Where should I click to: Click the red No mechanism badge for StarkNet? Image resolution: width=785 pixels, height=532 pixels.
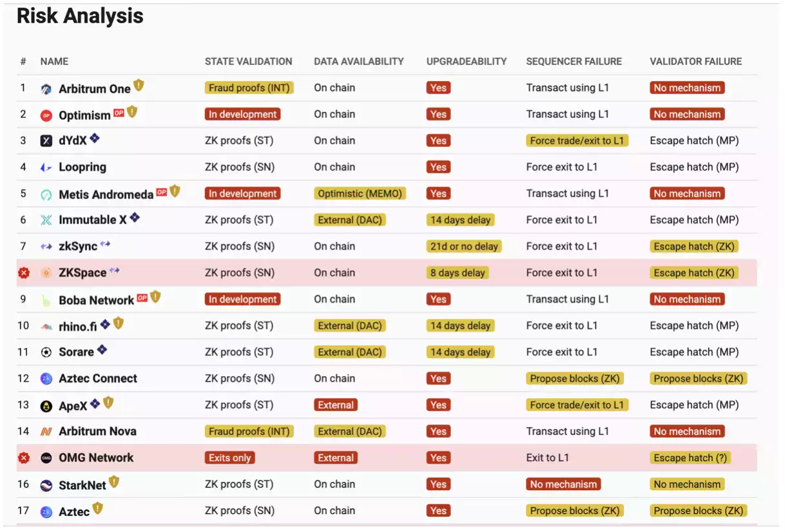coord(563,484)
